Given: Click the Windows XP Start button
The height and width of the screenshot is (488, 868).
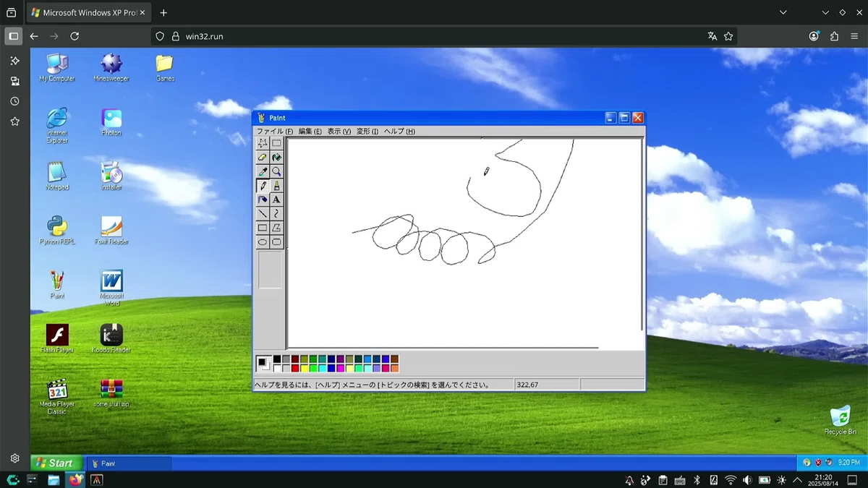Looking at the screenshot, I should pyautogui.click(x=56, y=463).
